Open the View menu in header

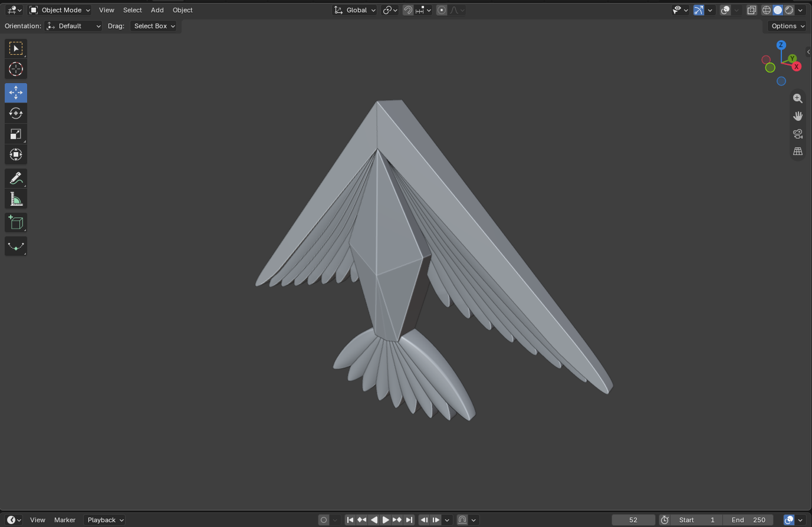coord(107,10)
